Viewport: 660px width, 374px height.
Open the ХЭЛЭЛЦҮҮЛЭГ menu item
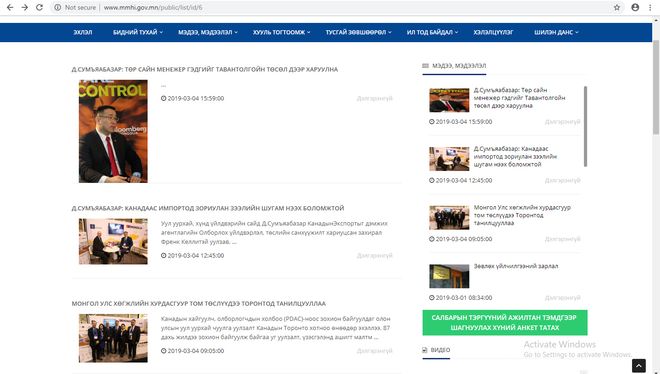point(493,32)
